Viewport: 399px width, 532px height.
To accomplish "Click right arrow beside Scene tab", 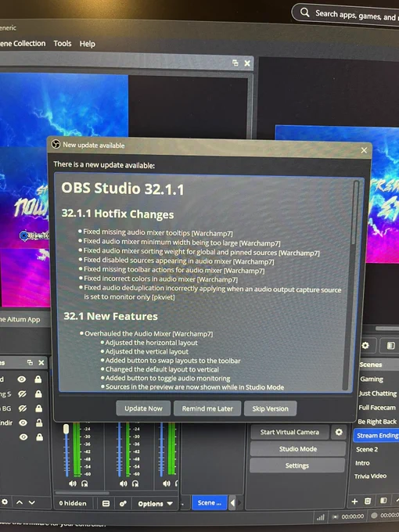I will (x=239, y=502).
